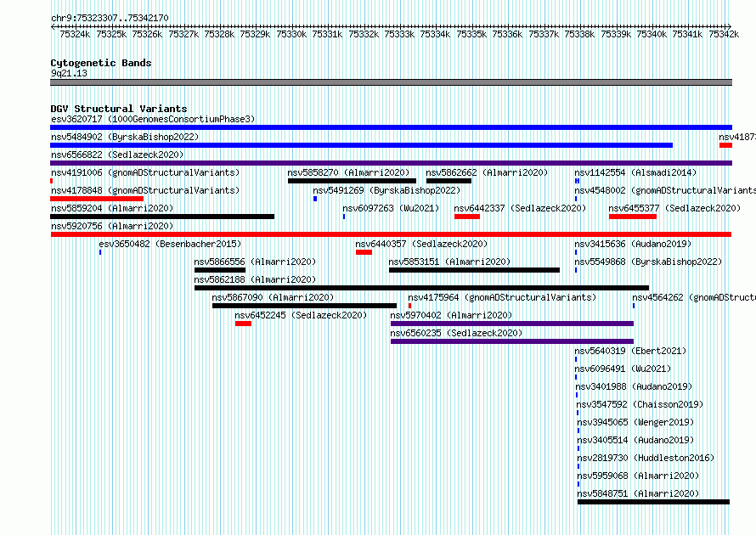Screen dimensions: 756x535
Task: Open the nsv3415636 Audano2019 label
Action: [633, 244]
